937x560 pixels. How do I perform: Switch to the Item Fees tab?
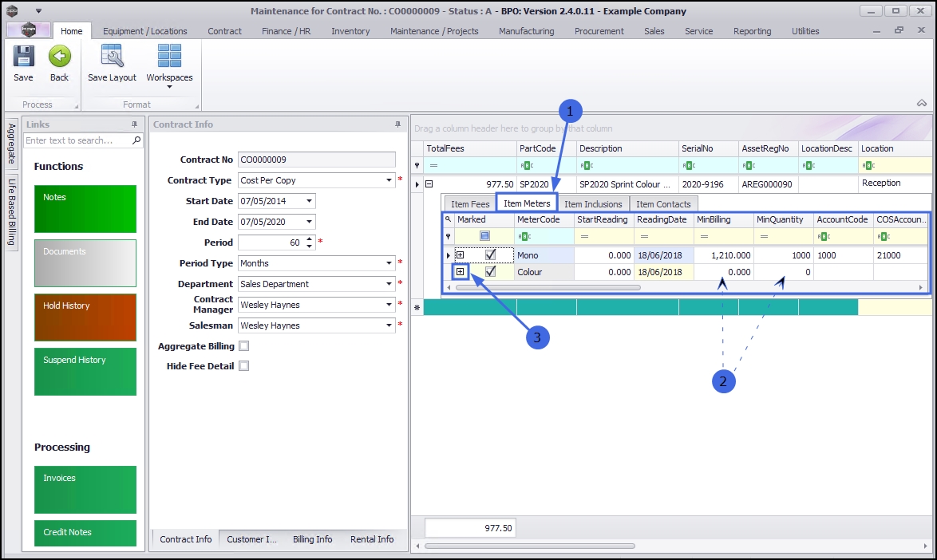click(x=470, y=204)
